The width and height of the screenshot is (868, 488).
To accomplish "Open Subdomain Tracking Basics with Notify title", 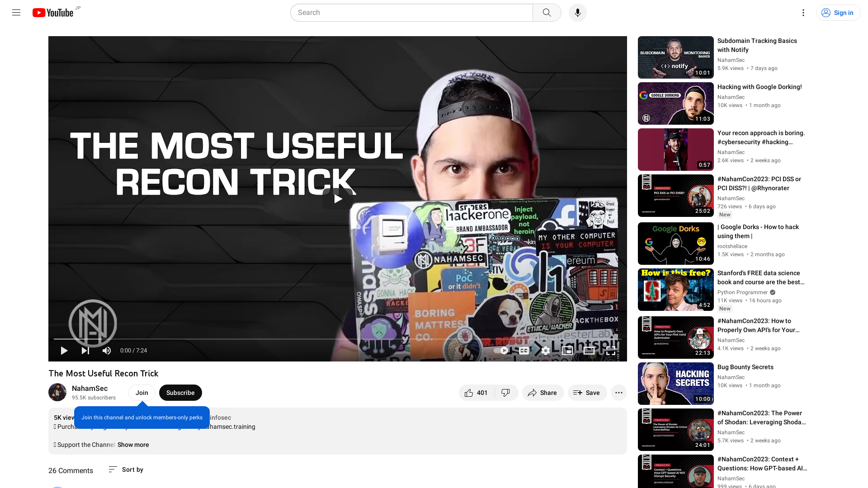I will point(757,45).
